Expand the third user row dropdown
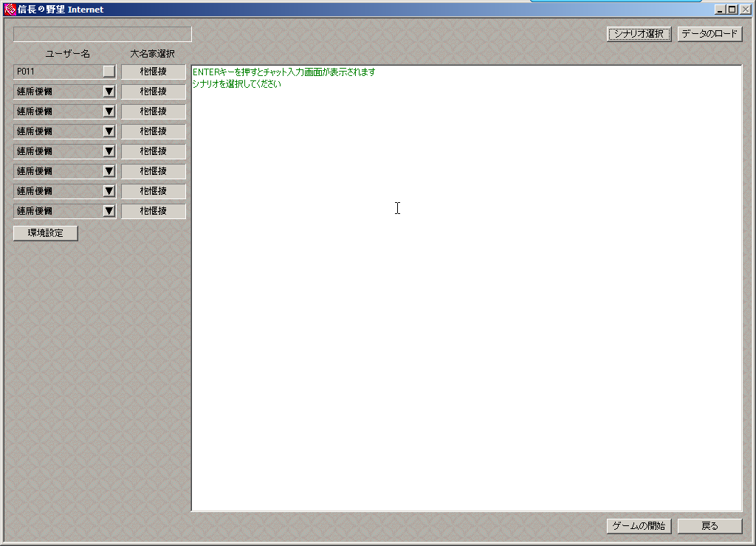Screen dimensions: 756x546 pos(109,111)
